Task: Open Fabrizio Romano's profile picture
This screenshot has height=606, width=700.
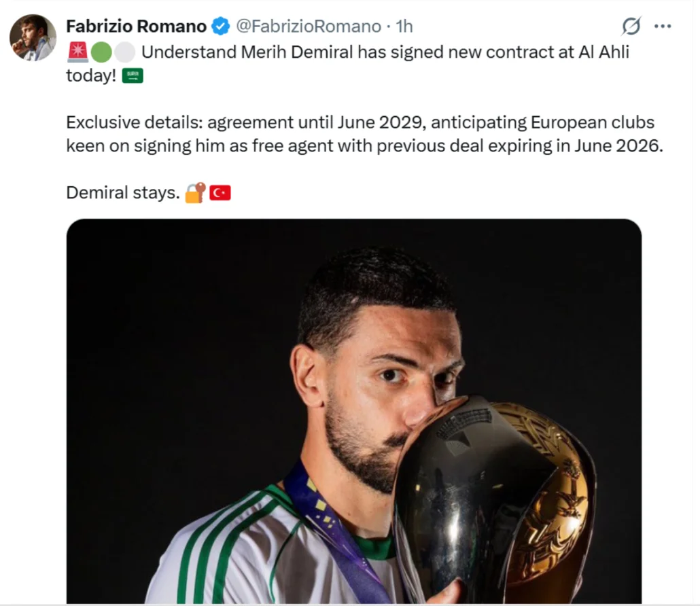Action: point(33,37)
